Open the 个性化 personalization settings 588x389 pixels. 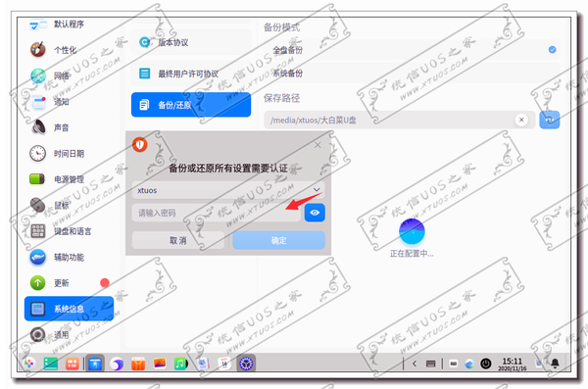[69, 50]
